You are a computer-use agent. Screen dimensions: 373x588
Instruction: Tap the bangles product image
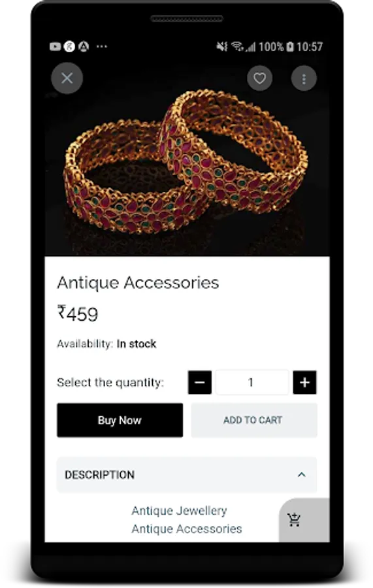(x=187, y=161)
